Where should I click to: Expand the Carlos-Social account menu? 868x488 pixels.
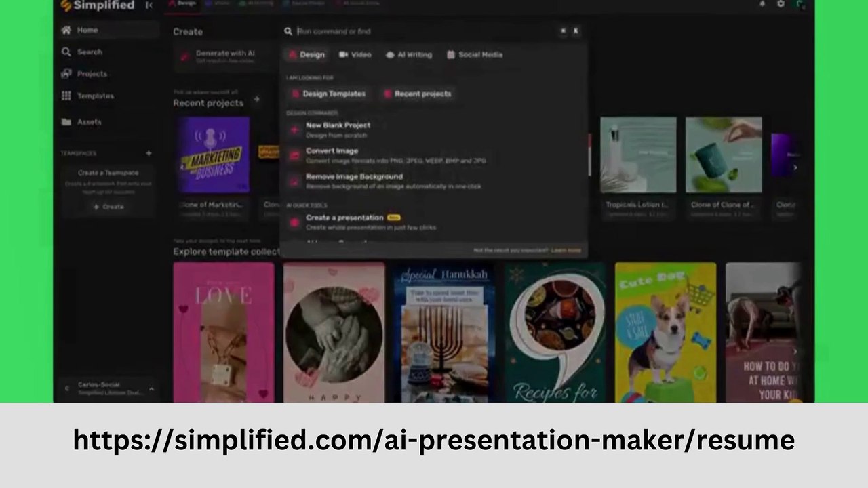pos(151,388)
